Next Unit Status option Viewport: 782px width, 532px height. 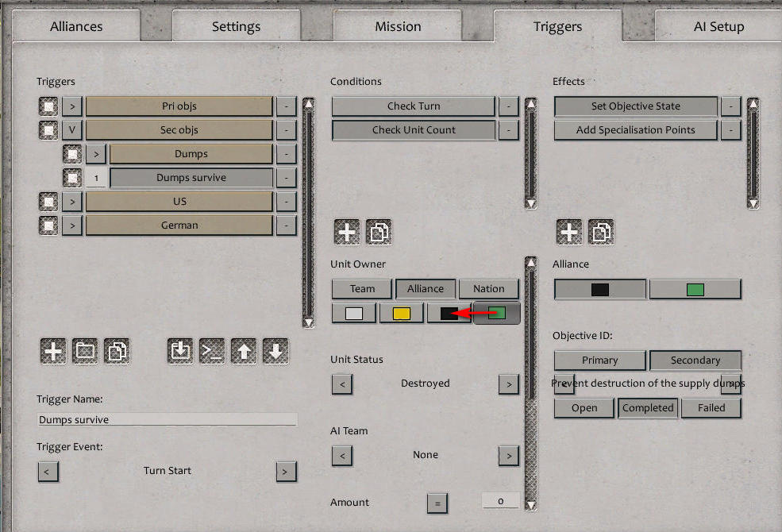tap(509, 384)
